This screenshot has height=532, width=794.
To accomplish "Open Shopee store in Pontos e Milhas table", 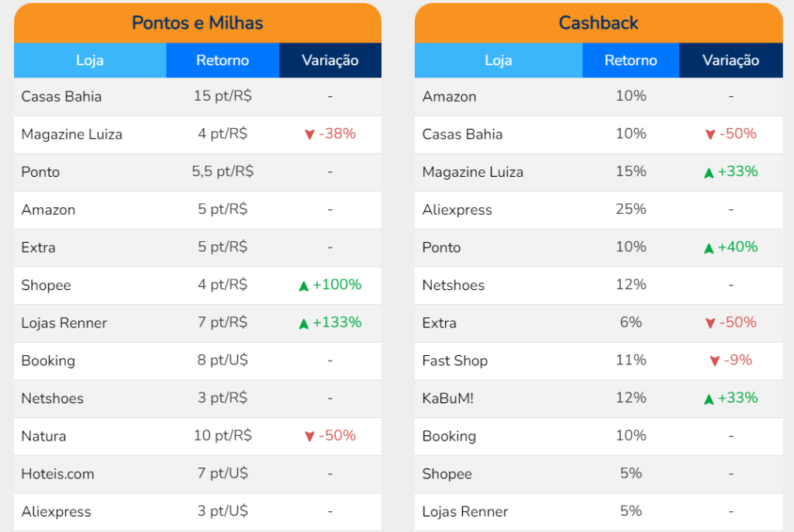I will 47,285.
